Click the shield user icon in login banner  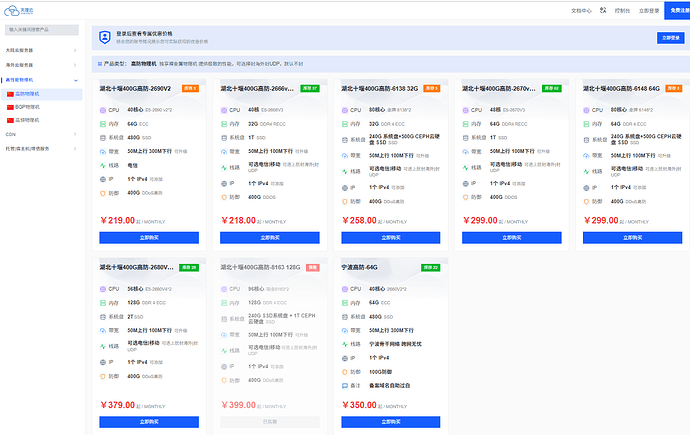105,37
